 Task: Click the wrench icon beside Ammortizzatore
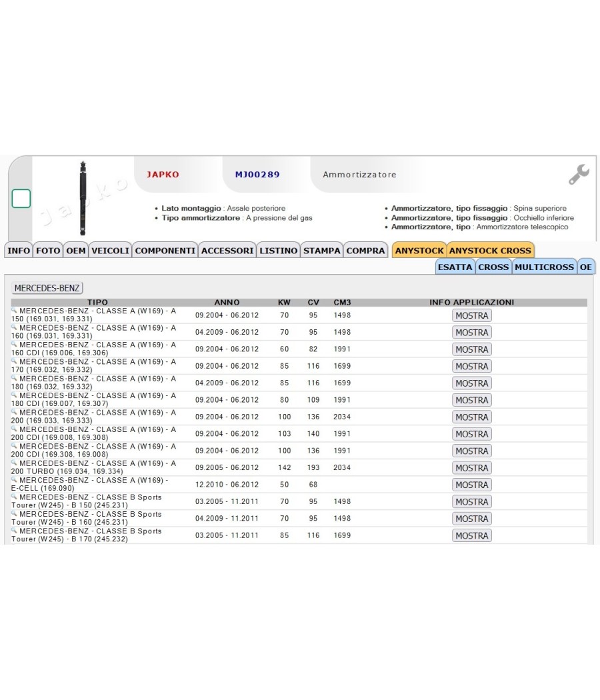tap(579, 174)
